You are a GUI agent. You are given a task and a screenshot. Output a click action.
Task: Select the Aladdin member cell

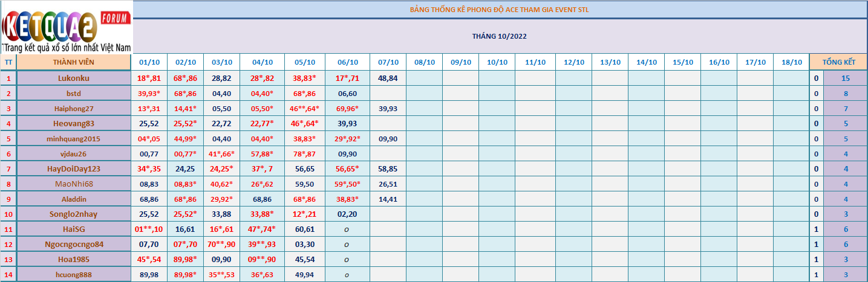(x=73, y=199)
